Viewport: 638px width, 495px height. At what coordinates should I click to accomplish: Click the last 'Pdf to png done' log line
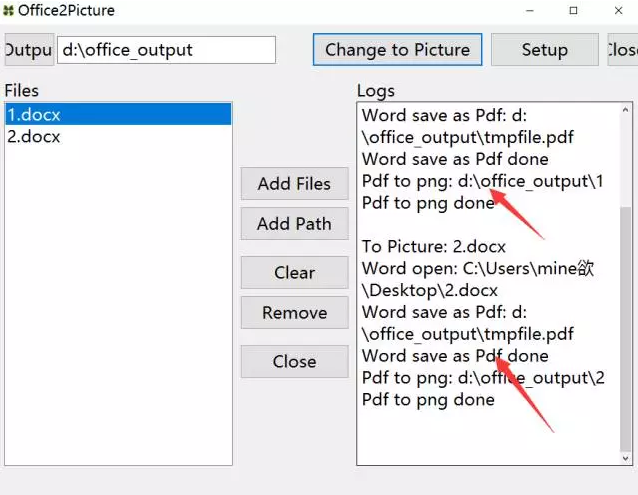(x=428, y=399)
